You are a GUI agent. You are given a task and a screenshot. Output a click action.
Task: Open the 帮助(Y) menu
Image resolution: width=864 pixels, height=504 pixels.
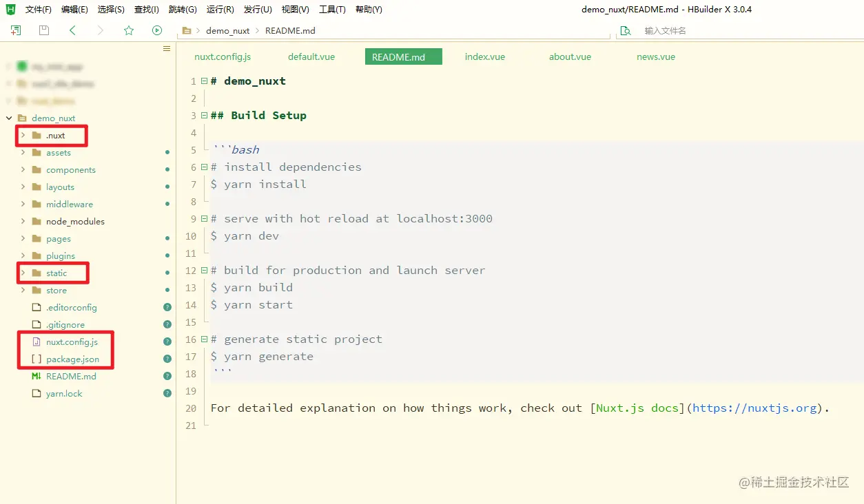[369, 10]
